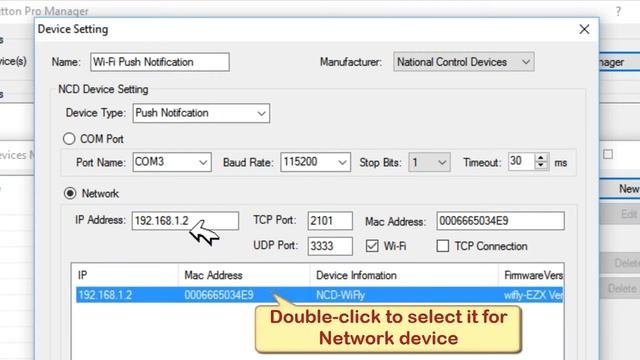Screen dimensions: 640x360
Task: Uncheck the Wi-Fi checkbox
Action: (x=372, y=246)
